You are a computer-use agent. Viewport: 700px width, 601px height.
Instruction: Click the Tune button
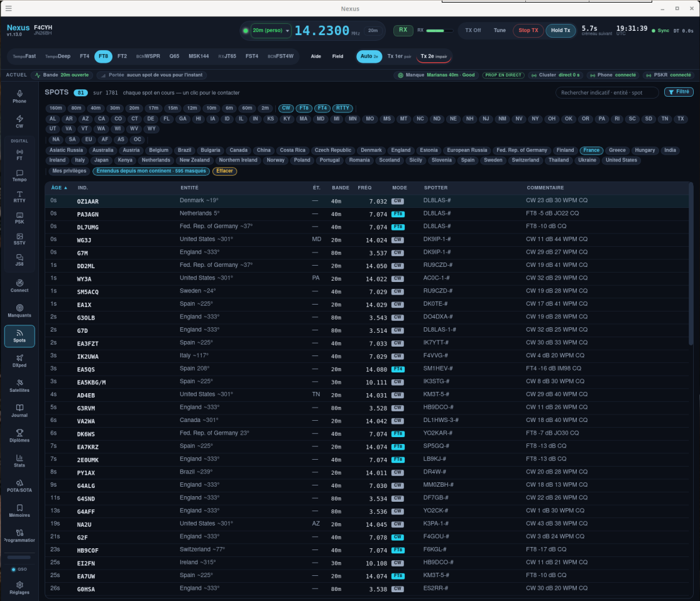500,30
